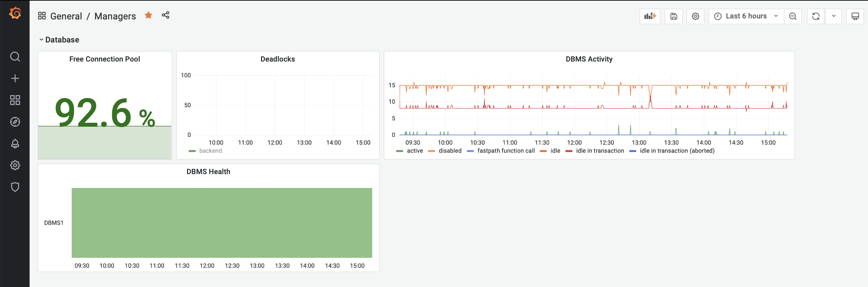Refresh the dashboard

(815, 16)
